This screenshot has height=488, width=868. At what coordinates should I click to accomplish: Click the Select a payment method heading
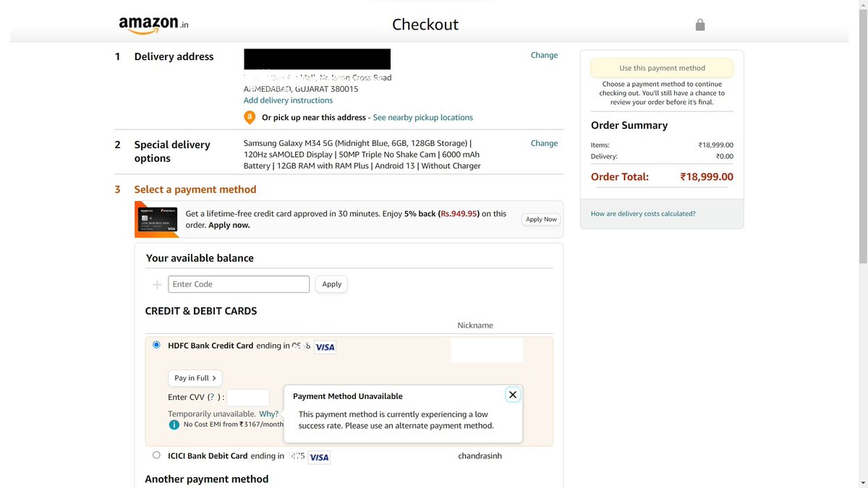point(195,189)
